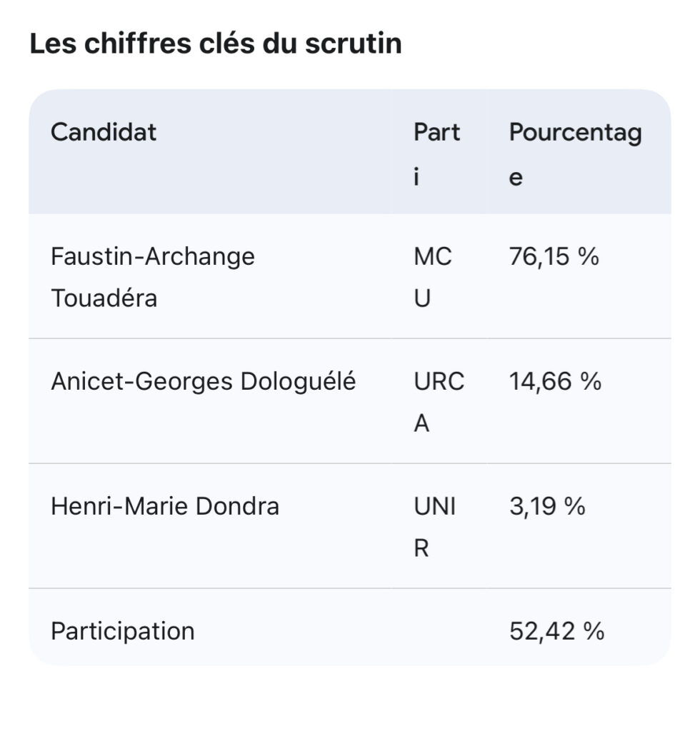Click the 76,15 % value

pos(554,256)
